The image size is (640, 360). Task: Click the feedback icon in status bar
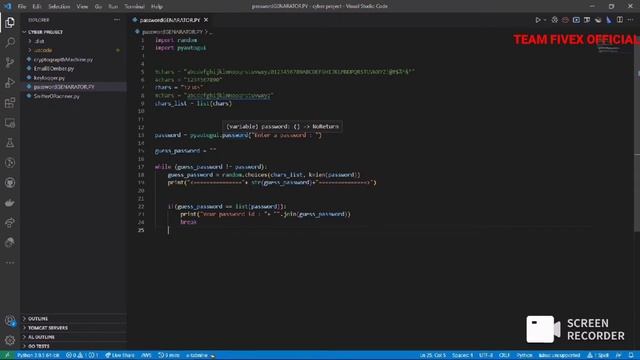pyautogui.click(x=619, y=356)
